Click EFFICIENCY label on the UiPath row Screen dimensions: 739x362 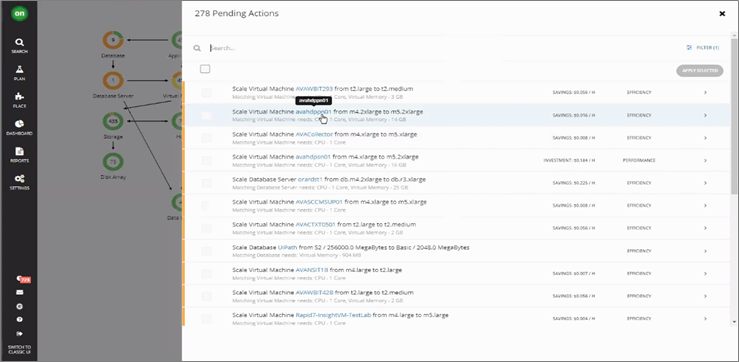pos(639,251)
